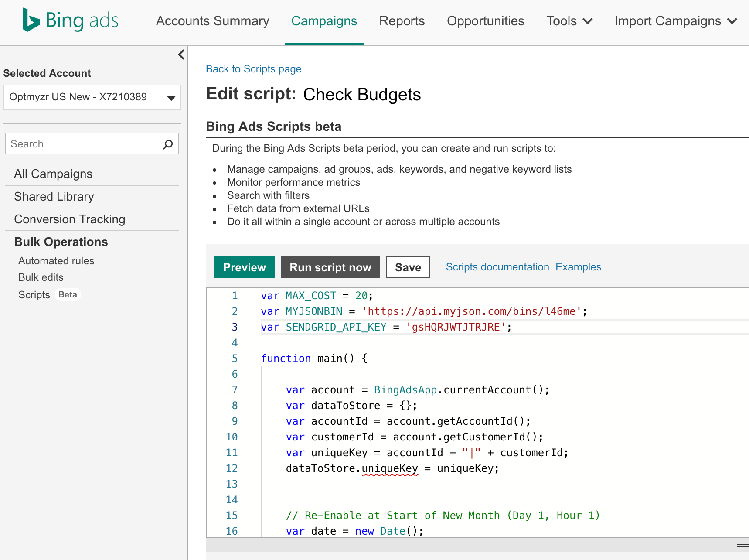The height and width of the screenshot is (560, 749).
Task: Click the Re-Enable comment on line 15
Action: pyautogui.click(x=443, y=516)
